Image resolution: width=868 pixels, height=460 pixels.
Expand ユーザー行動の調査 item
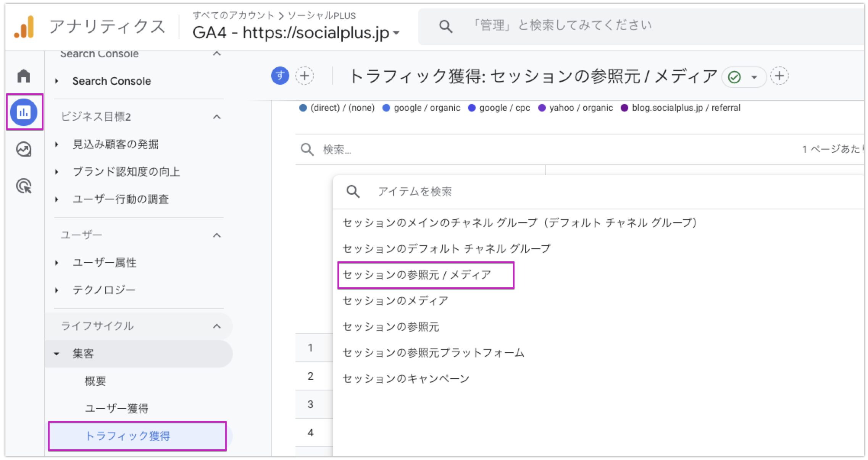56,199
